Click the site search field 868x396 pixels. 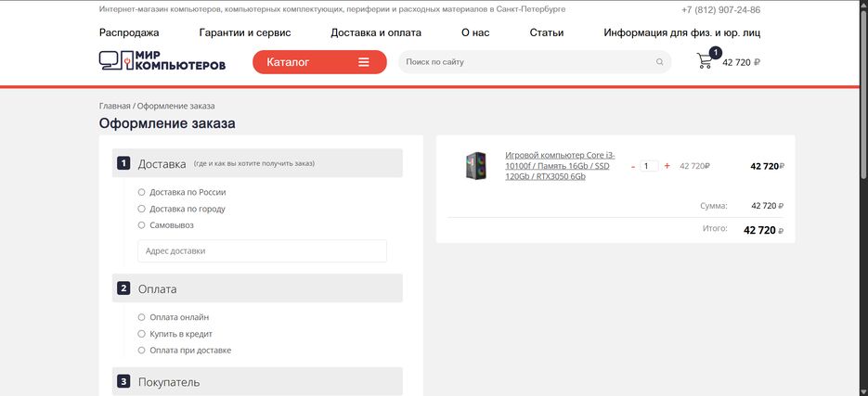[x=525, y=62]
